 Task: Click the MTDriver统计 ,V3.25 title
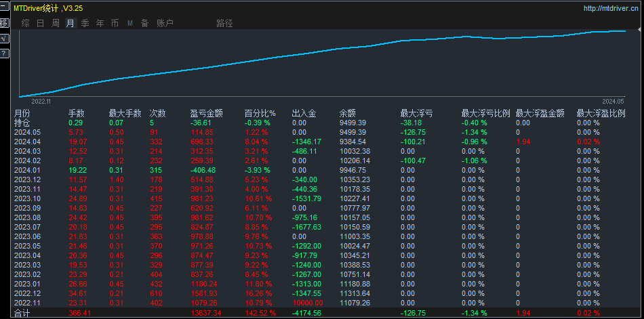pyautogui.click(x=48, y=8)
